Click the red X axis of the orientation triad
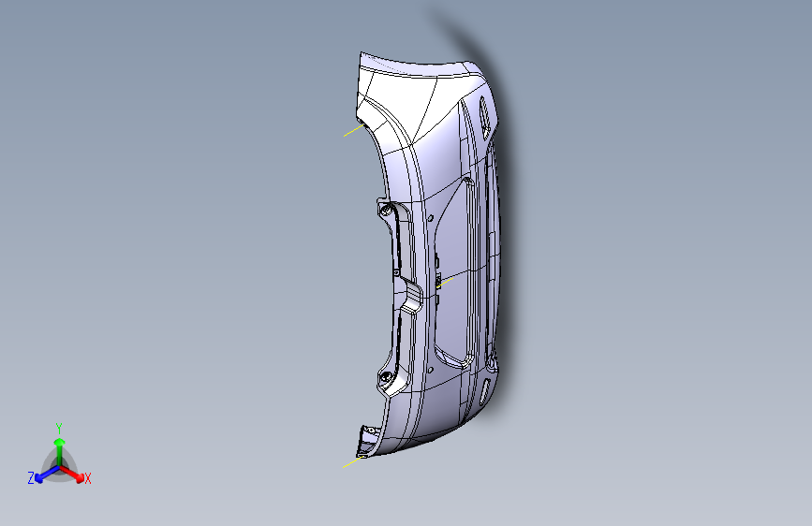This screenshot has width=812, height=526. 71,474
